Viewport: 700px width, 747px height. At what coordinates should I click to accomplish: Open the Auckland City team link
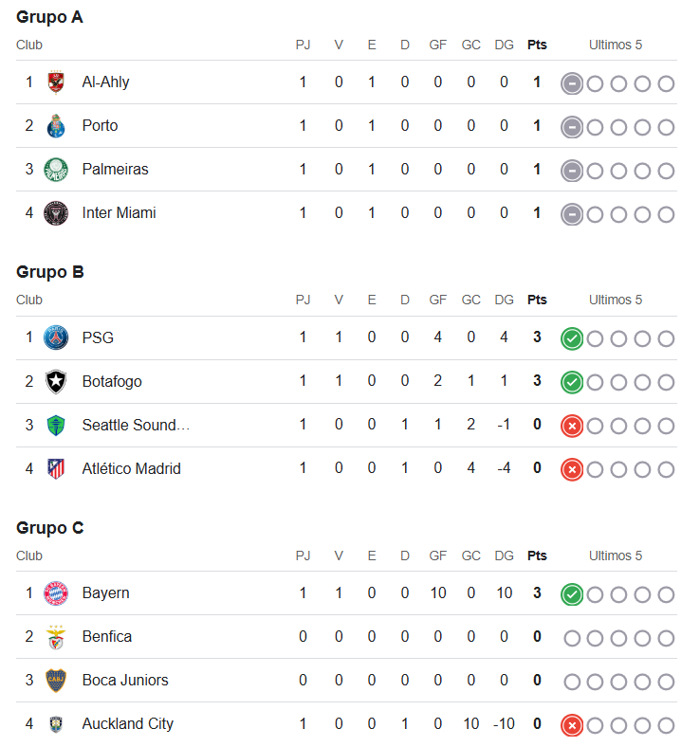[x=127, y=723]
